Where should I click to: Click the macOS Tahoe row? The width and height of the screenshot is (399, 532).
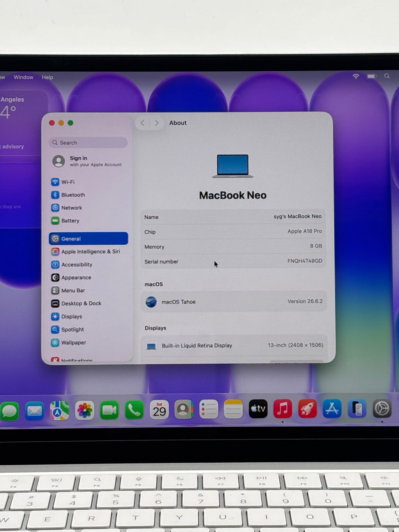234,302
